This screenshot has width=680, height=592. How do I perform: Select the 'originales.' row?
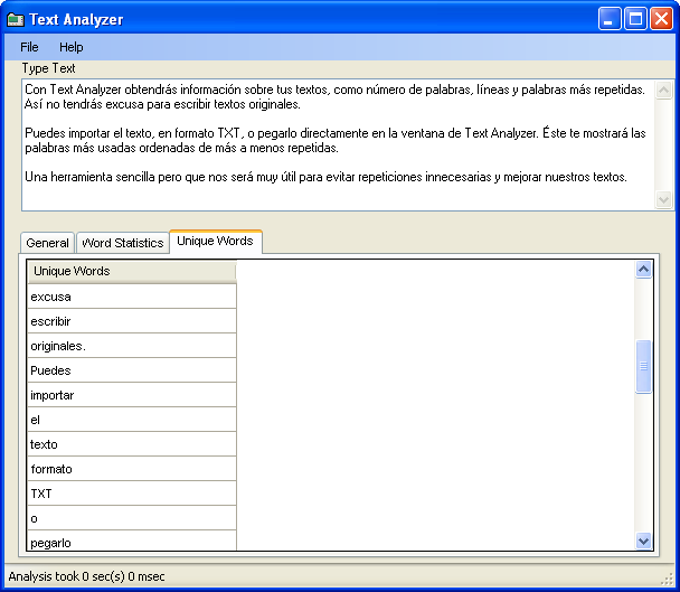pyautogui.click(x=132, y=346)
